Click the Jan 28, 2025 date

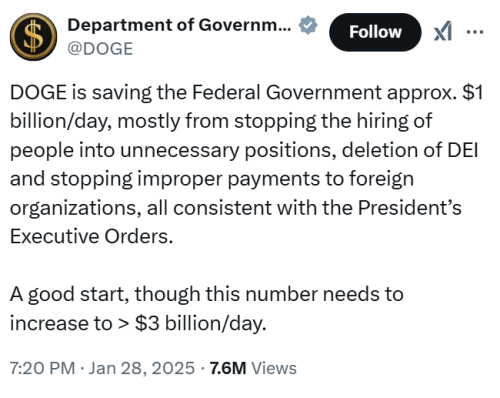[x=142, y=368]
